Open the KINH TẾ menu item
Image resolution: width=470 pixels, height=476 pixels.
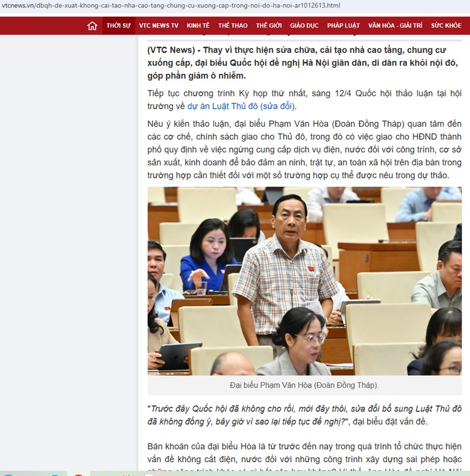tap(198, 26)
